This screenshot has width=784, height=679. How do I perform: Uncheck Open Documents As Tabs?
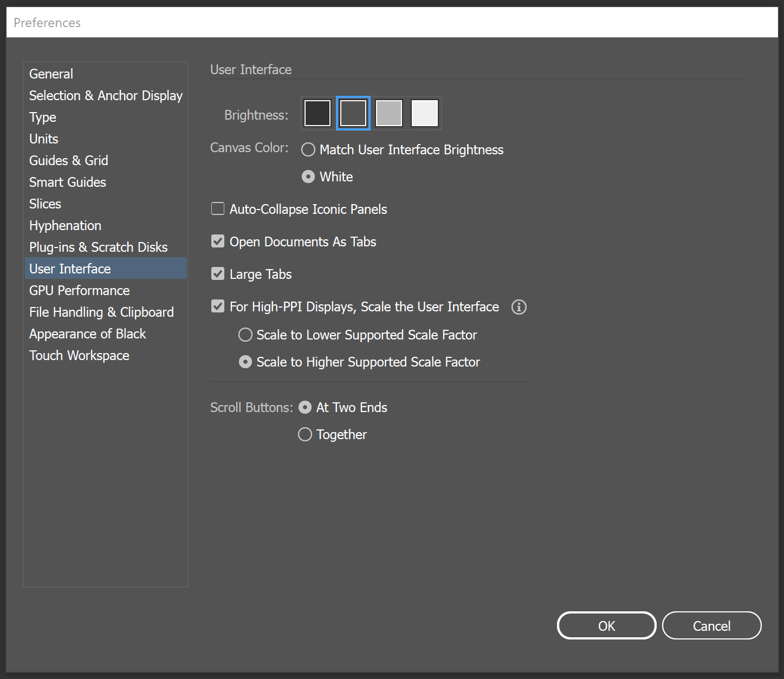tap(218, 241)
